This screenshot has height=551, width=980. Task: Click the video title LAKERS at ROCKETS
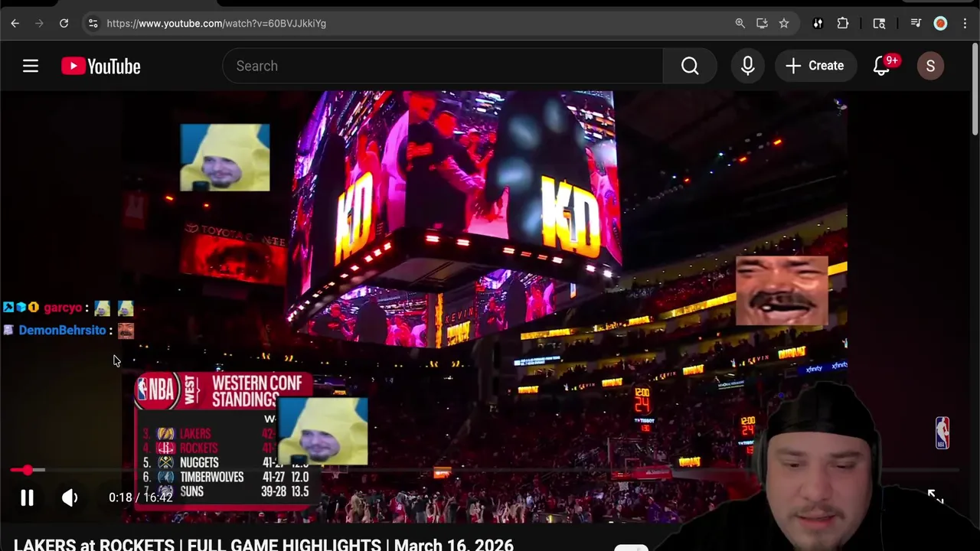[263, 545]
